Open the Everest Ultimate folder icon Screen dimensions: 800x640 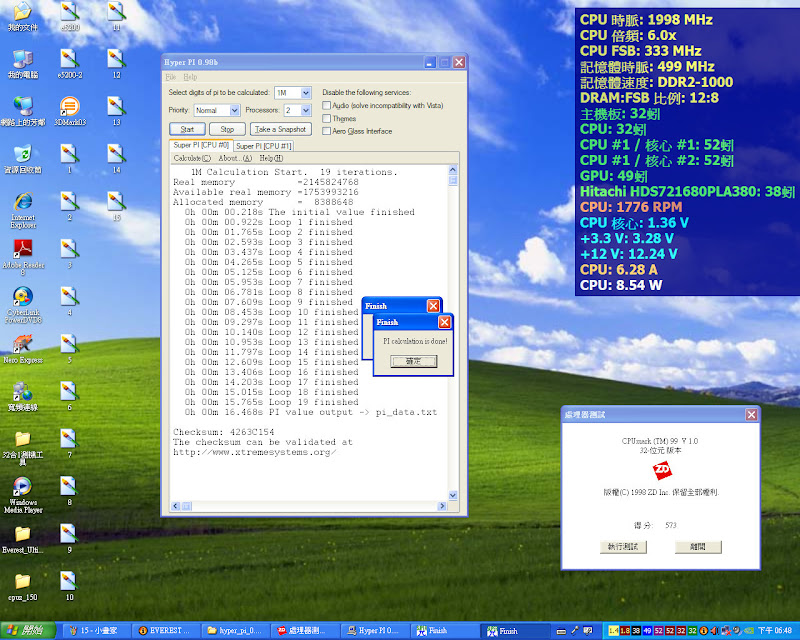click(x=22, y=534)
